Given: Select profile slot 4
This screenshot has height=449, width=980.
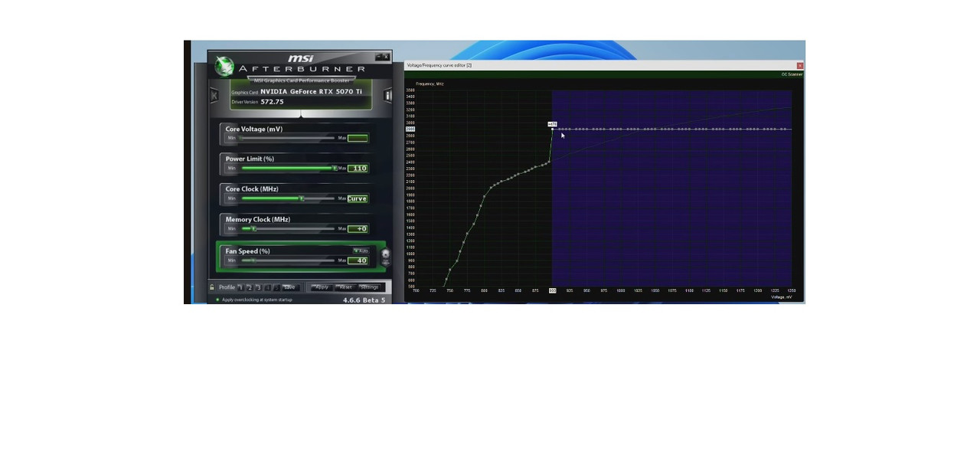Looking at the screenshot, I should 267,287.
